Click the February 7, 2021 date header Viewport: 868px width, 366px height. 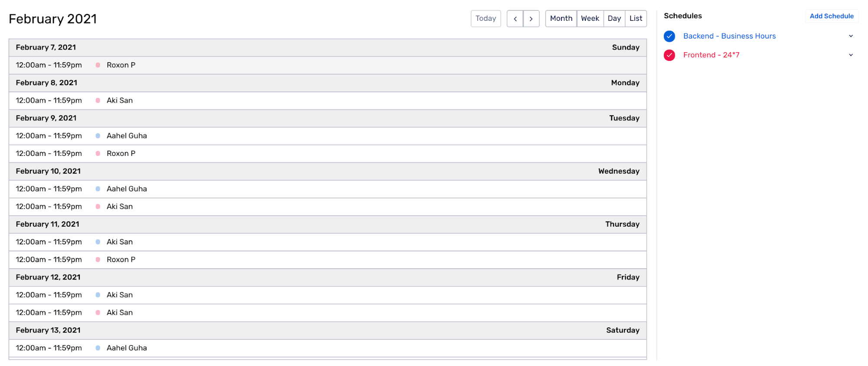click(46, 47)
